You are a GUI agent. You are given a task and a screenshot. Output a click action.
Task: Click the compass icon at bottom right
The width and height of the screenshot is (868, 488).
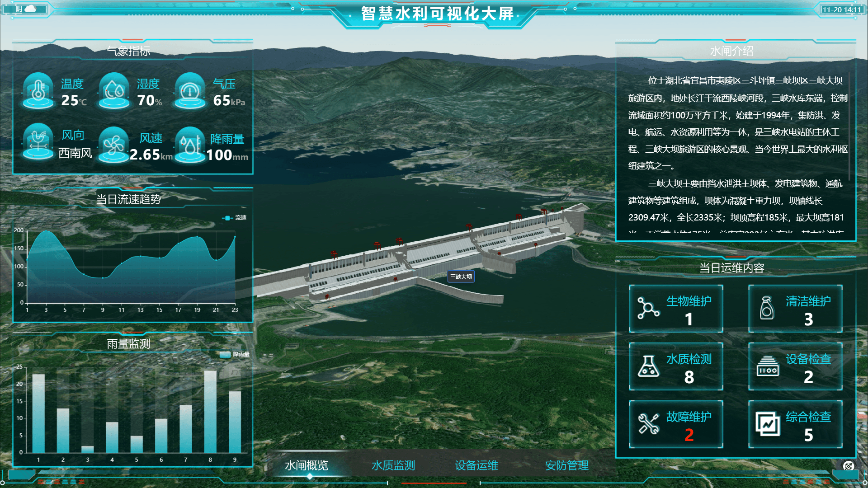pyautogui.click(x=849, y=466)
